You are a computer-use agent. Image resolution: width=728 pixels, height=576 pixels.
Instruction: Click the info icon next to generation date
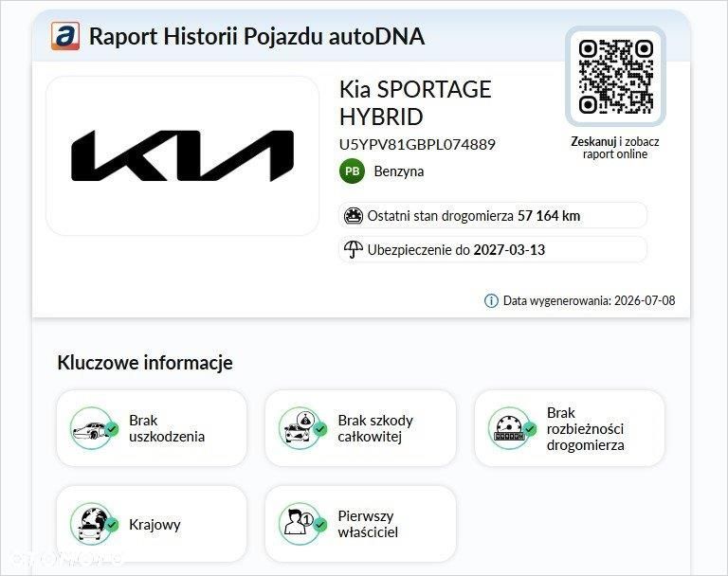click(x=491, y=300)
